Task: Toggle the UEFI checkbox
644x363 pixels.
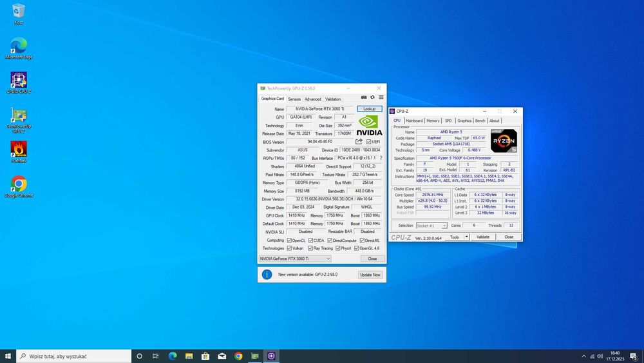Action: [368, 142]
